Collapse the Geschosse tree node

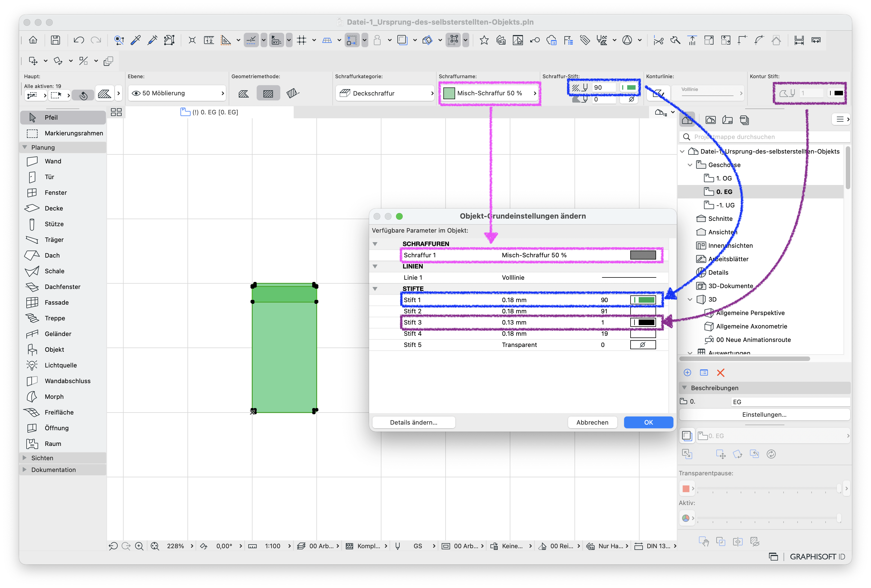pyautogui.click(x=690, y=165)
